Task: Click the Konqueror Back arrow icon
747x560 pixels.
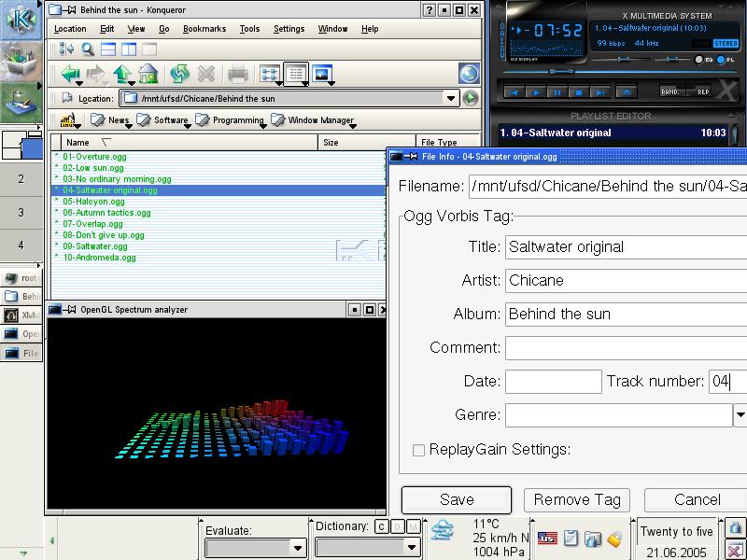Action: click(x=71, y=75)
